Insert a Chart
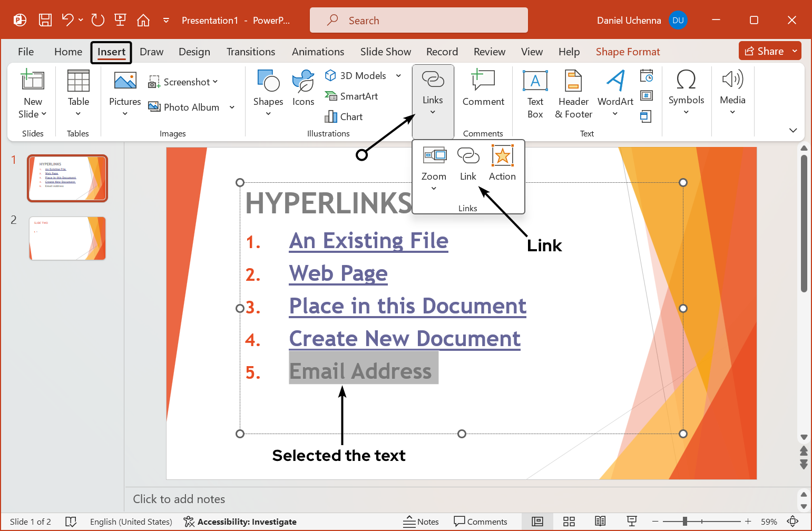 pos(344,116)
